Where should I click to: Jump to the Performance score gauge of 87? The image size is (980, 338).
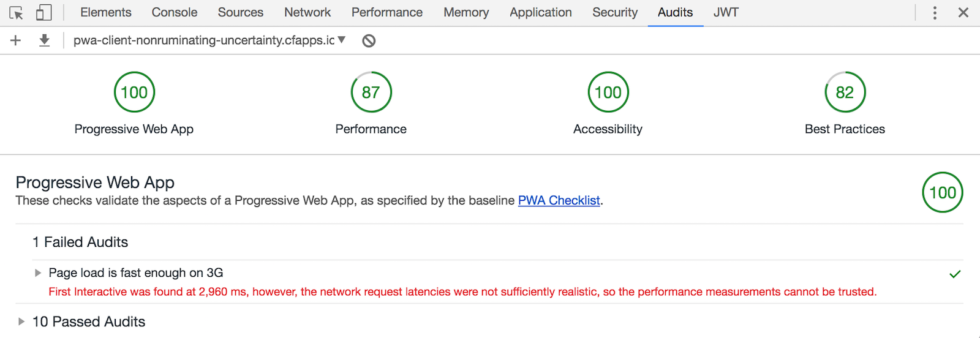pos(371,92)
